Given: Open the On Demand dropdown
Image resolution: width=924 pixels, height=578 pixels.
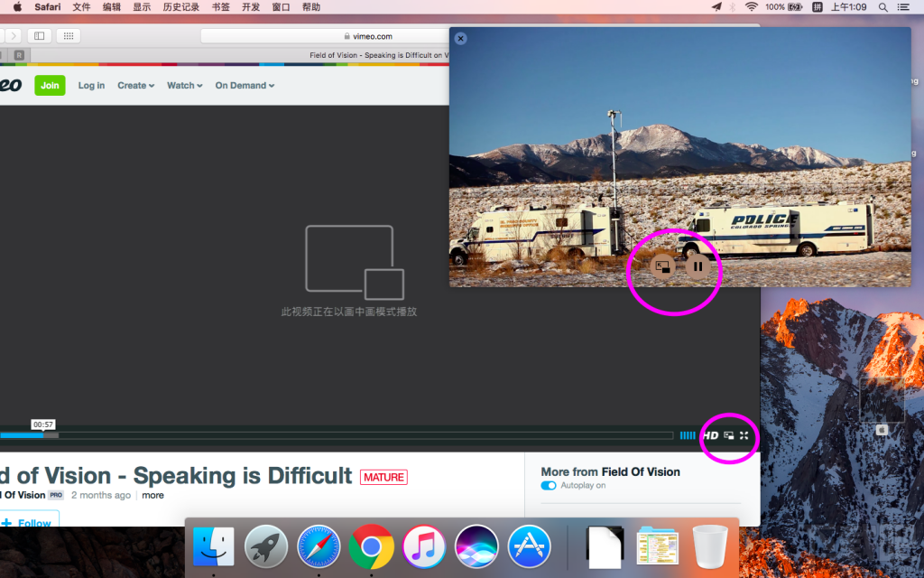Looking at the screenshot, I should pyautogui.click(x=242, y=85).
